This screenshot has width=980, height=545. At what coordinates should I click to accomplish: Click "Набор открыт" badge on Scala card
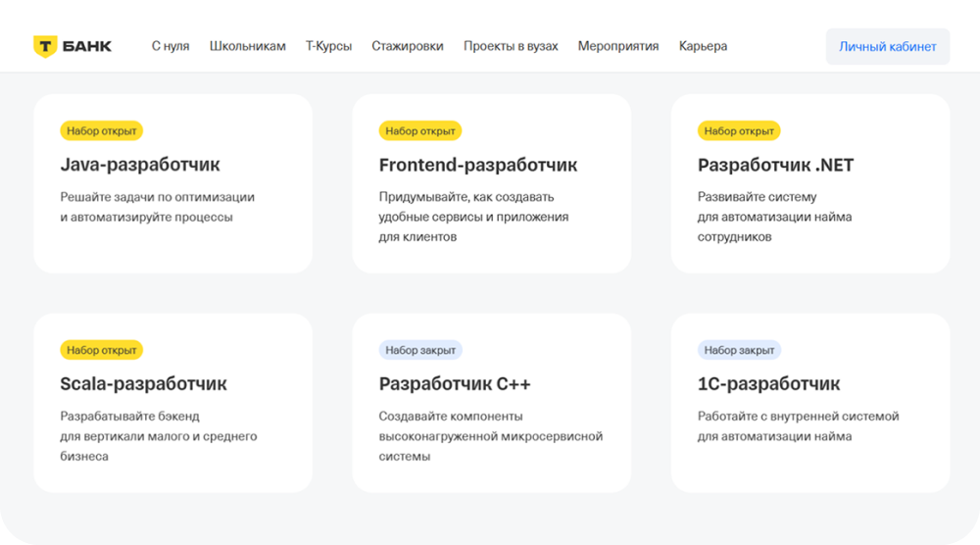101,350
